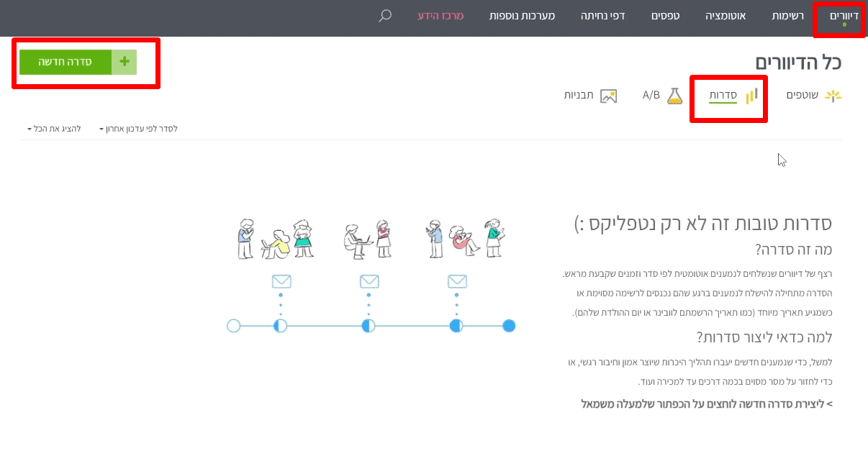Open the מערכות נוספות menu
Image resolution: width=868 pixels, height=461 pixels.
coord(522,15)
